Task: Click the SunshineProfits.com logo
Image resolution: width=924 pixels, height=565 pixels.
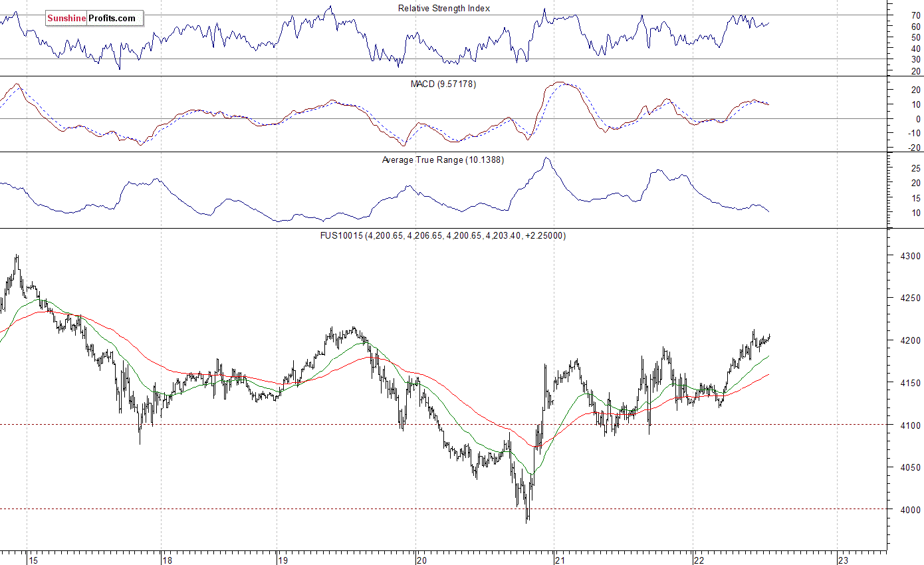Action: [94, 19]
